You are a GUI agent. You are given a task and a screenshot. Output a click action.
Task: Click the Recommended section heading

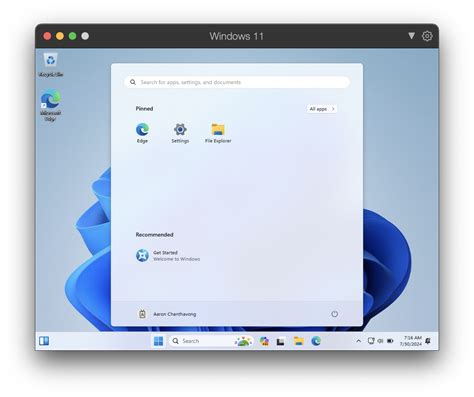154,235
